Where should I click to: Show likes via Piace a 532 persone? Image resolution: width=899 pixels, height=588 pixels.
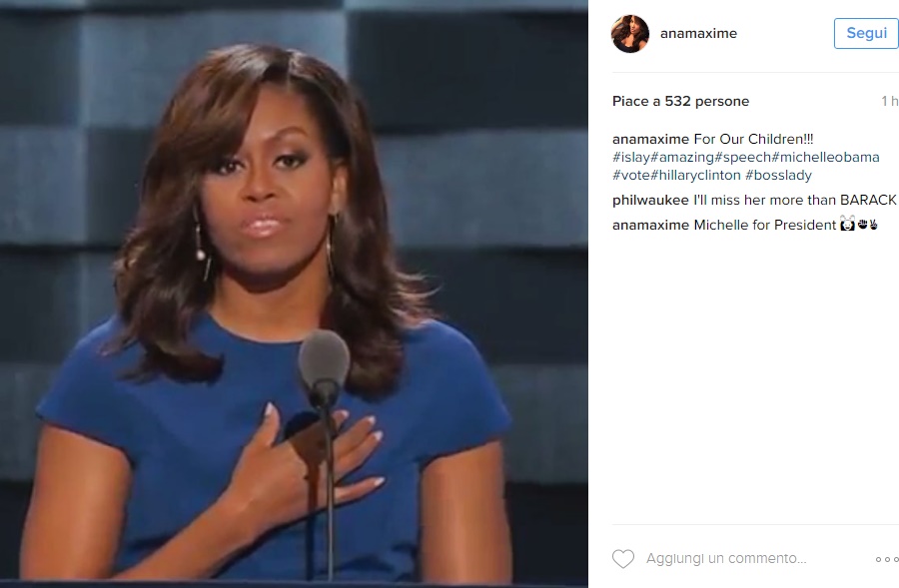tap(680, 102)
